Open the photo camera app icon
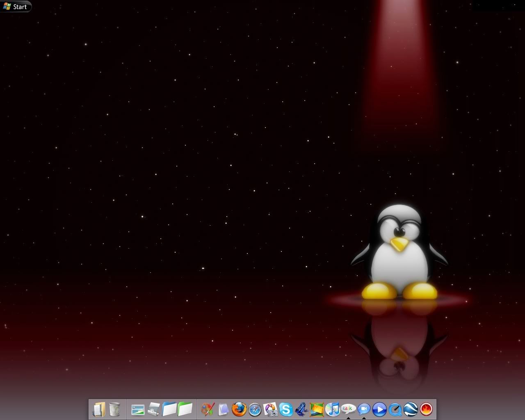The width and height of the screenshot is (525, 420). [x=270, y=409]
